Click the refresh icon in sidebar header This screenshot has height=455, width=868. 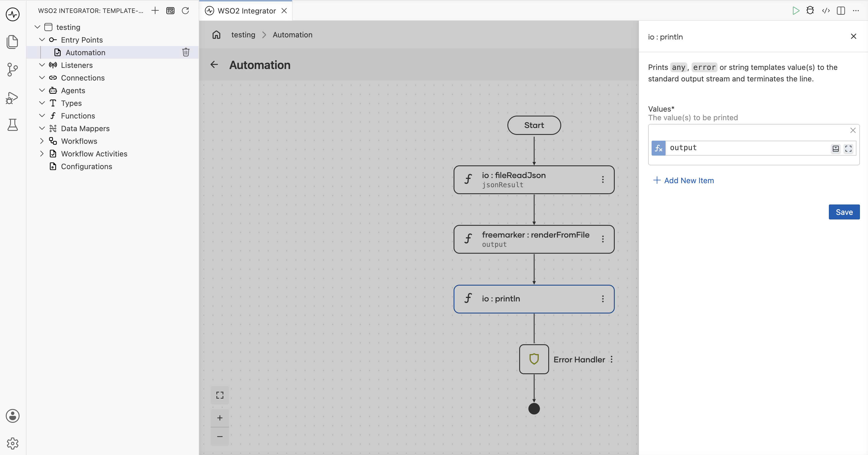pyautogui.click(x=185, y=11)
